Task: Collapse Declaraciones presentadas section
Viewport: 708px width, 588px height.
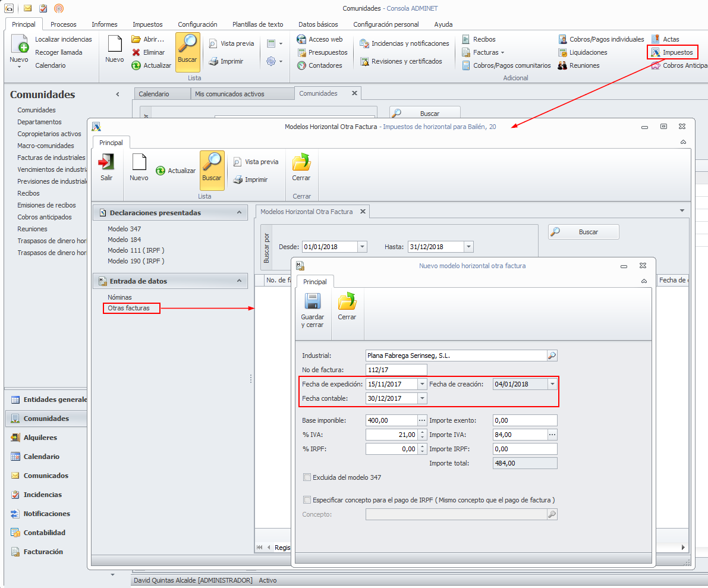Action: click(240, 212)
